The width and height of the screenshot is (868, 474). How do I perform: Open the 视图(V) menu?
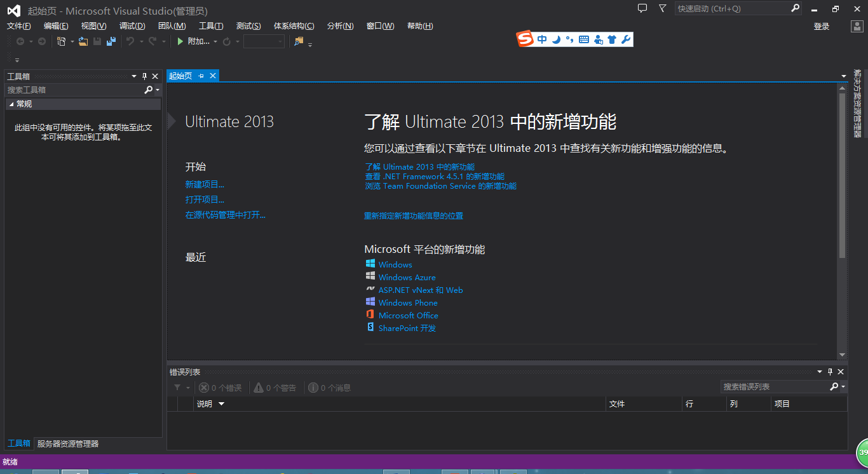click(x=94, y=26)
